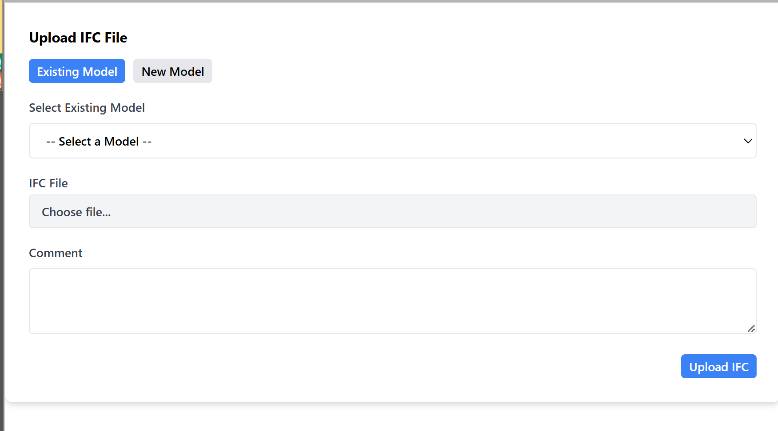Click the "Select Existing Model" label

tap(93, 107)
